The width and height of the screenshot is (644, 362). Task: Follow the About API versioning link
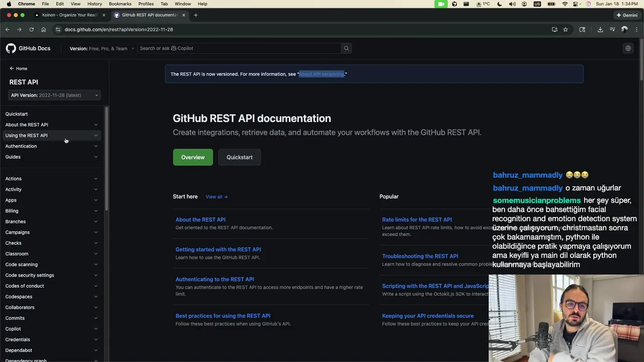click(321, 74)
